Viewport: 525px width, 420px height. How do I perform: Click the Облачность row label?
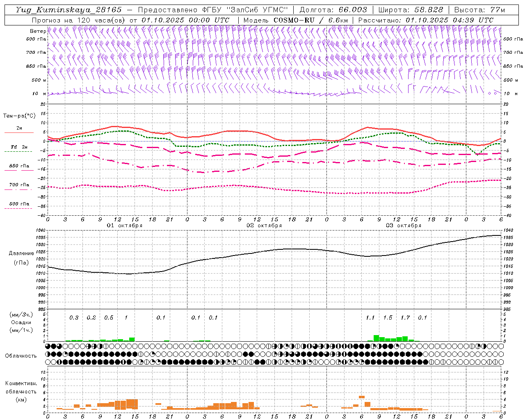click(x=21, y=356)
